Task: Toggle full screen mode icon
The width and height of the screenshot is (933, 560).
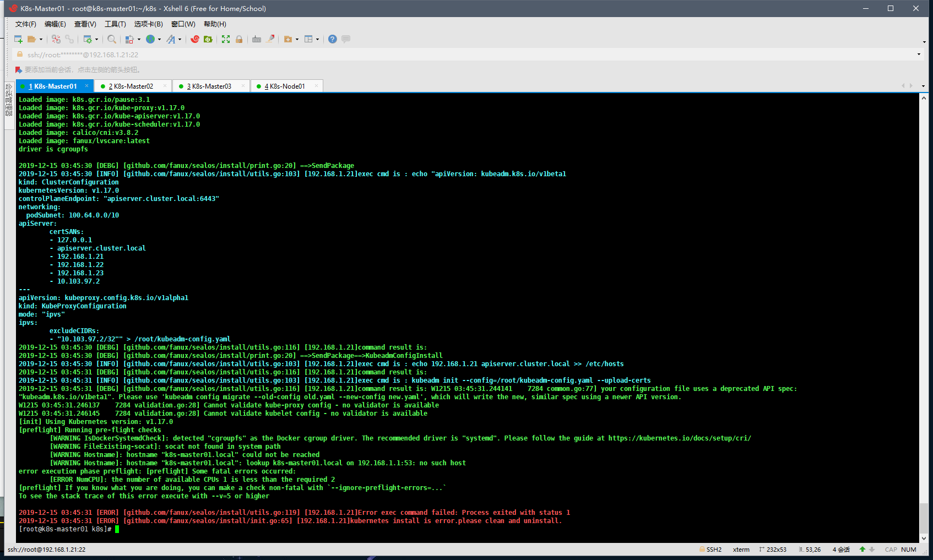Action: (x=226, y=39)
